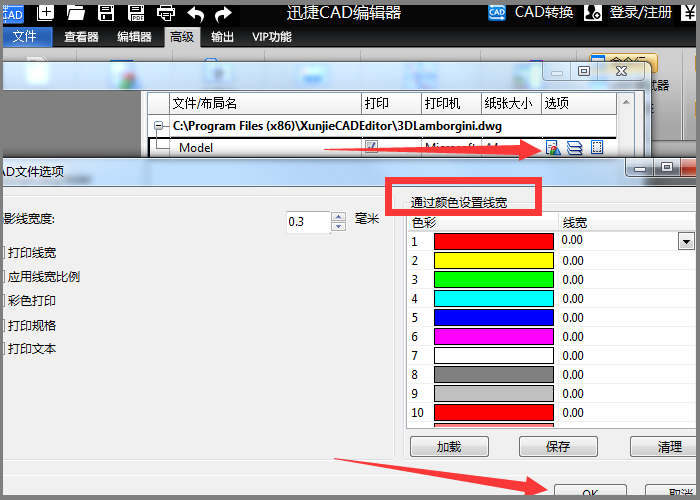Select the Model layout row name

click(196, 148)
